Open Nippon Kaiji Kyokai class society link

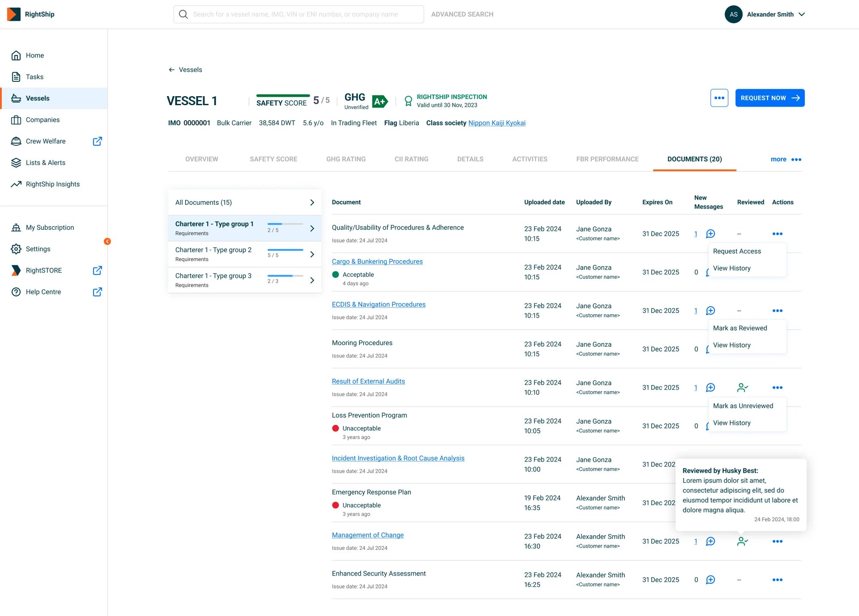(x=497, y=123)
